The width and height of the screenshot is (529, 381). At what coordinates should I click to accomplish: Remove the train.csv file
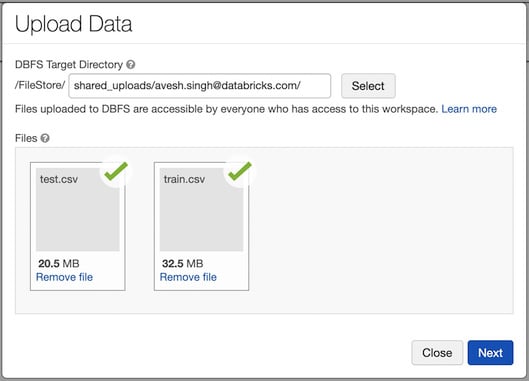(x=188, y=277)
